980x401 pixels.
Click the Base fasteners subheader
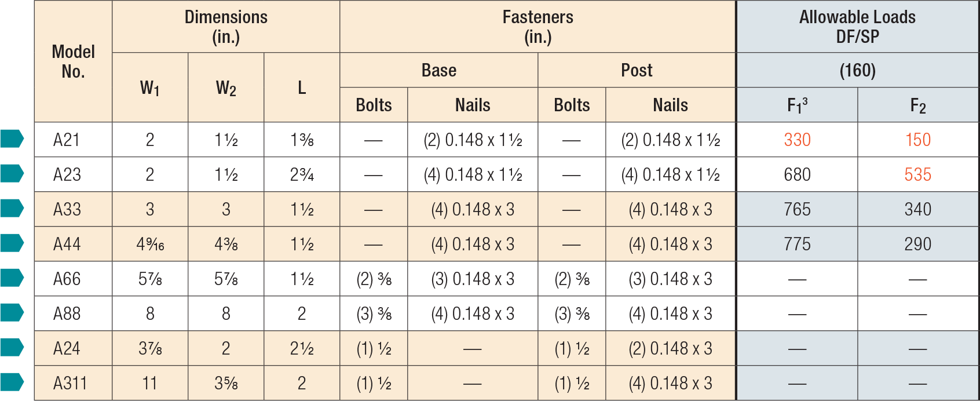point(438,70)
